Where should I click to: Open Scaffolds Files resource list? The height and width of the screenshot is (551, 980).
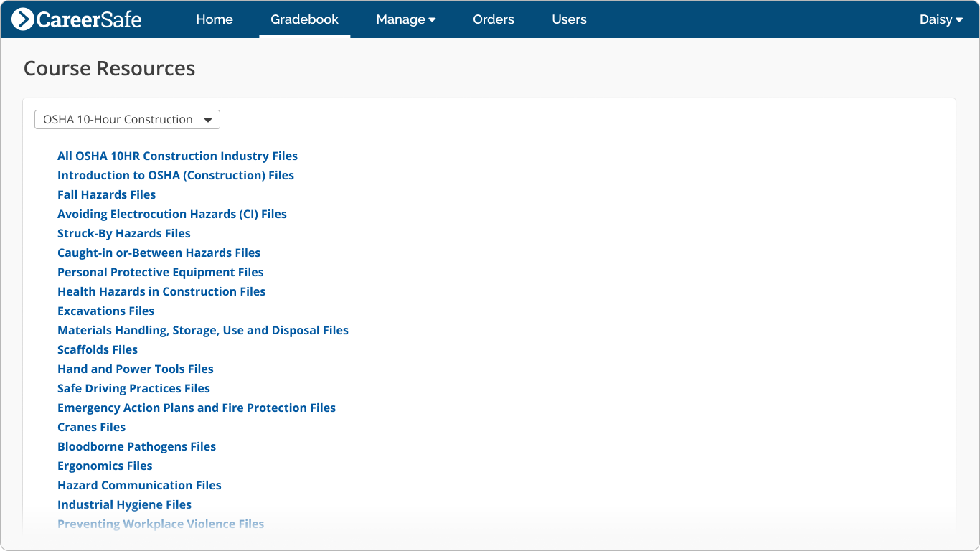click(98, 349)
